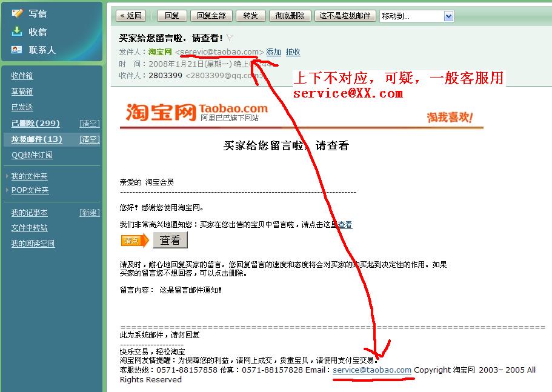
Task: Click 新建 beside 我的记事本
Action: pos(90,213)
